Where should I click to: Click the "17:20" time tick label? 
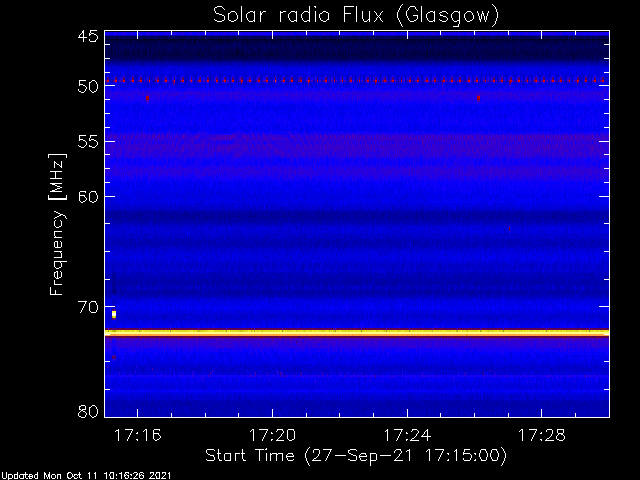point(272,436)
